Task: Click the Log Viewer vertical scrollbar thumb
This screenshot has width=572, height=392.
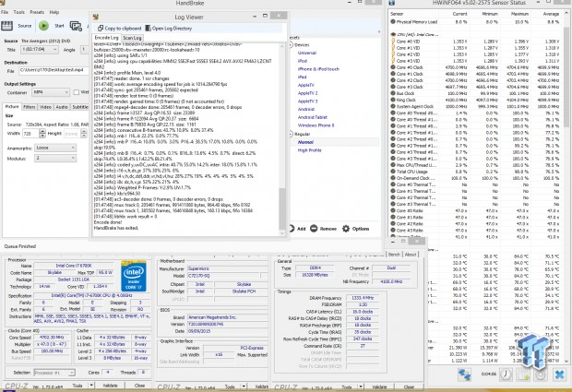Action: pyautogui.click(x=282, y=208)
